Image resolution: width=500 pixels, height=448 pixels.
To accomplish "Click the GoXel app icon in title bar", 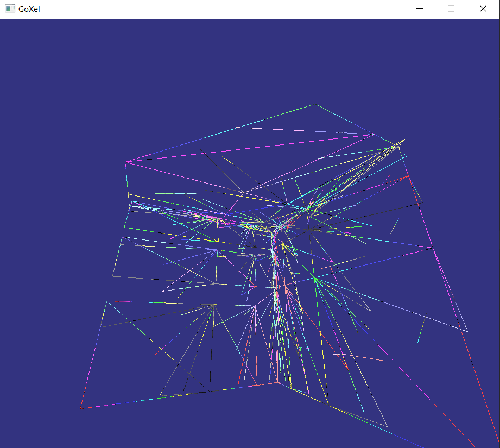I will pos(10,9).
